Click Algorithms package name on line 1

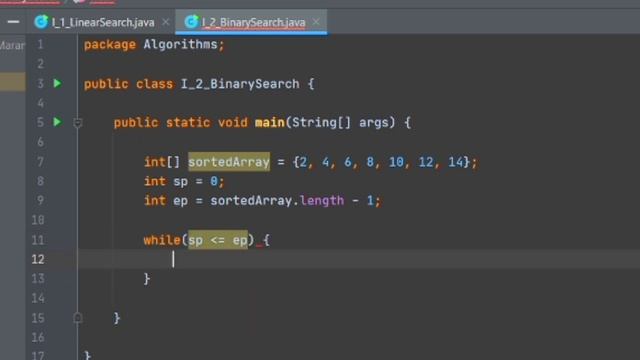point(180,44)
